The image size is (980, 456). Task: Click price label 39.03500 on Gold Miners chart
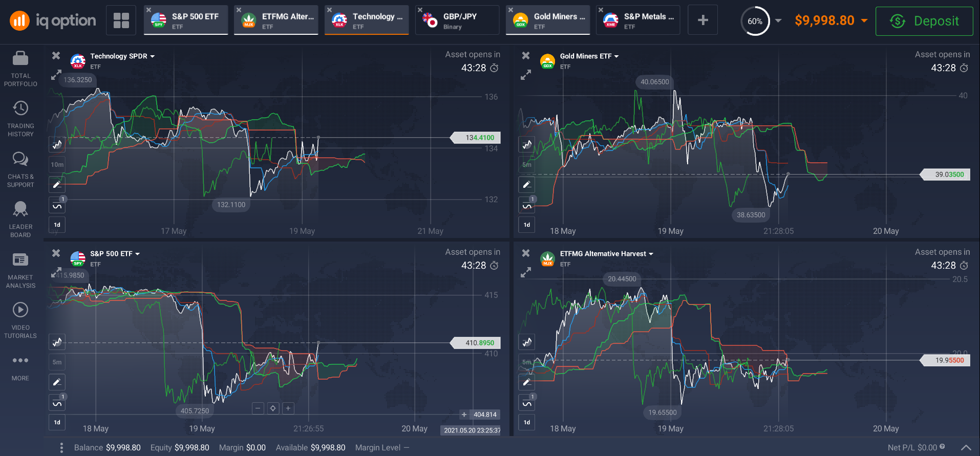click(945, 175)
